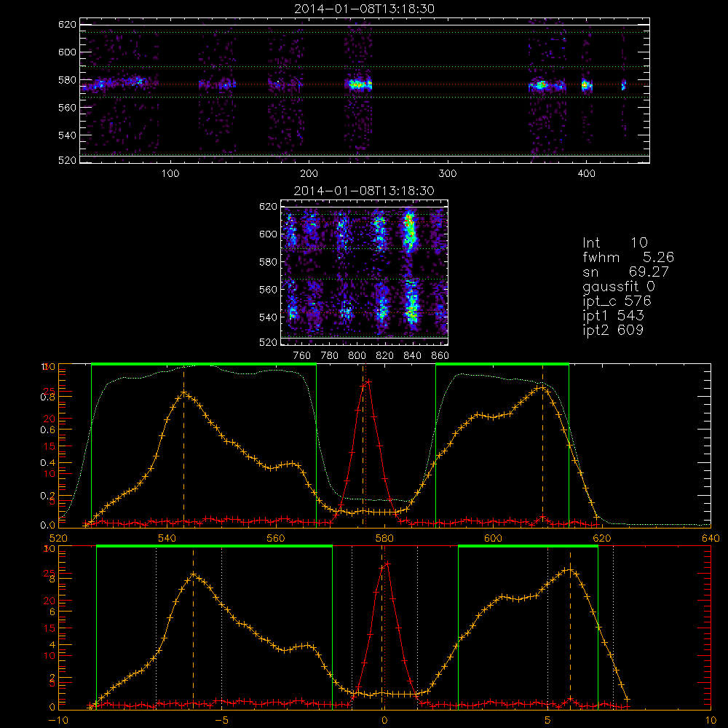
Task: Click x-axis label 100 under the wide spectrogram
Action: point(170,174)
